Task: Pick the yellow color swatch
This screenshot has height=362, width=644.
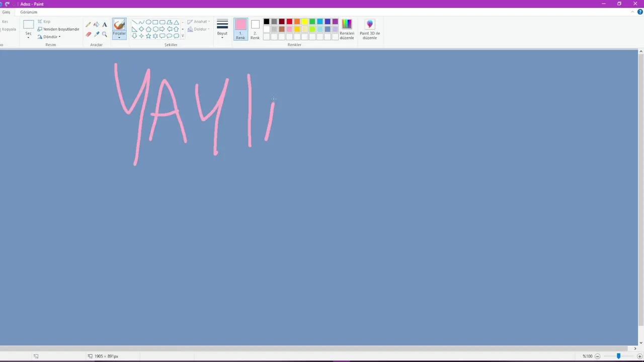Action: click(x=305, y=22)
